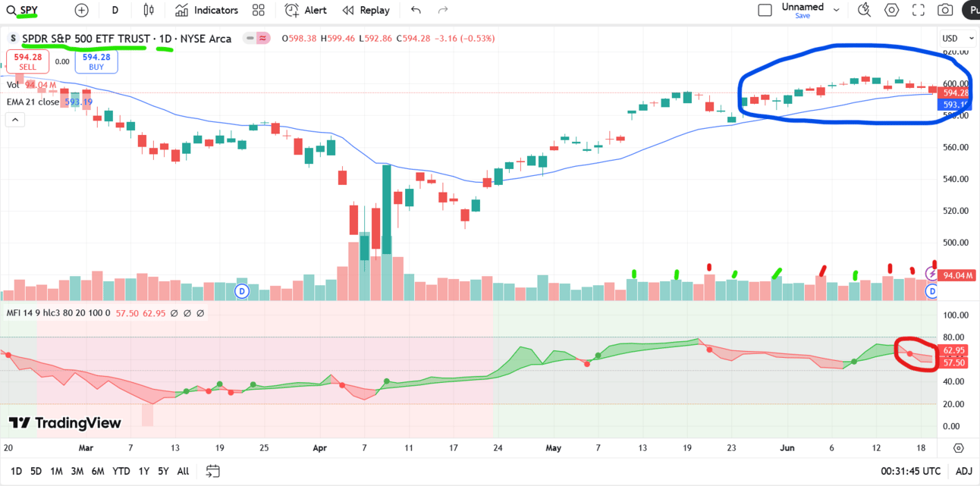Select the MFI 14 9 hlc3 legend
Image resolution: width=980 pixels, height=486 pixels.
click(x=58, y=312)
